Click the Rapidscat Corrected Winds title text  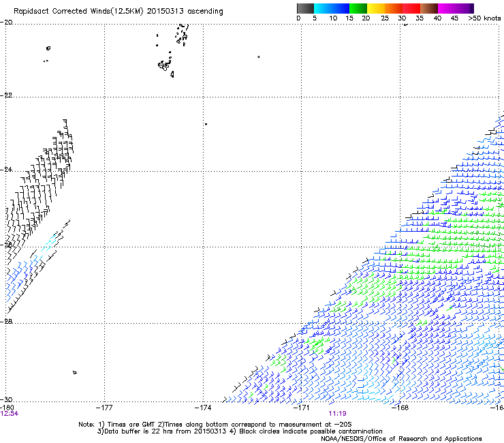(x=119, y=12)
